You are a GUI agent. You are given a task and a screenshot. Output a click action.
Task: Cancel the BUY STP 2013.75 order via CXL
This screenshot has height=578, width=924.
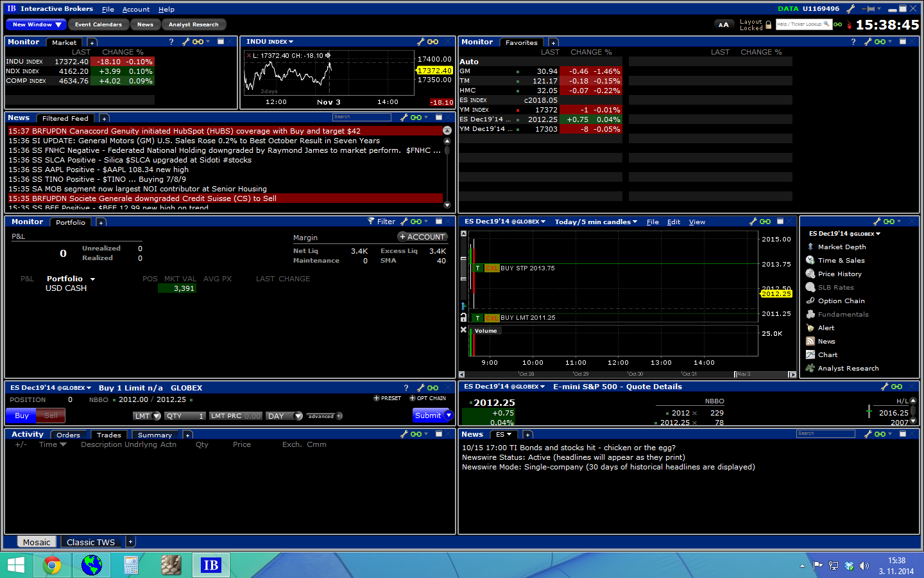click(492, 268)
